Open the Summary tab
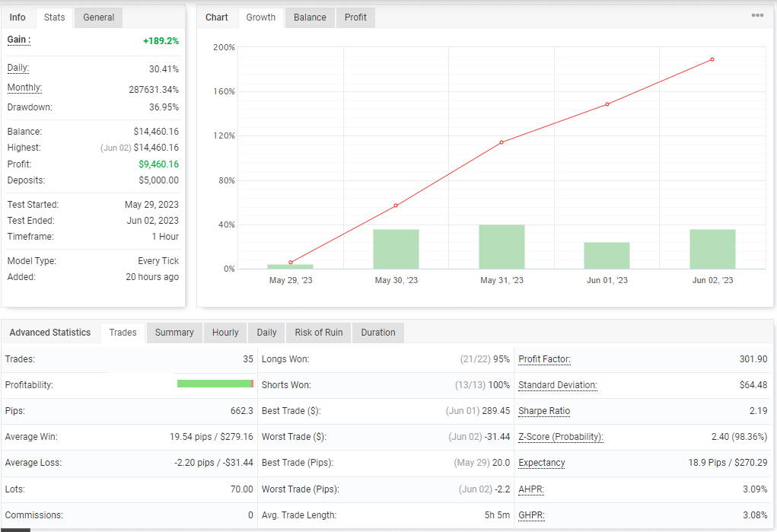This screenshot has width=777, height=532. coord(174,333)
